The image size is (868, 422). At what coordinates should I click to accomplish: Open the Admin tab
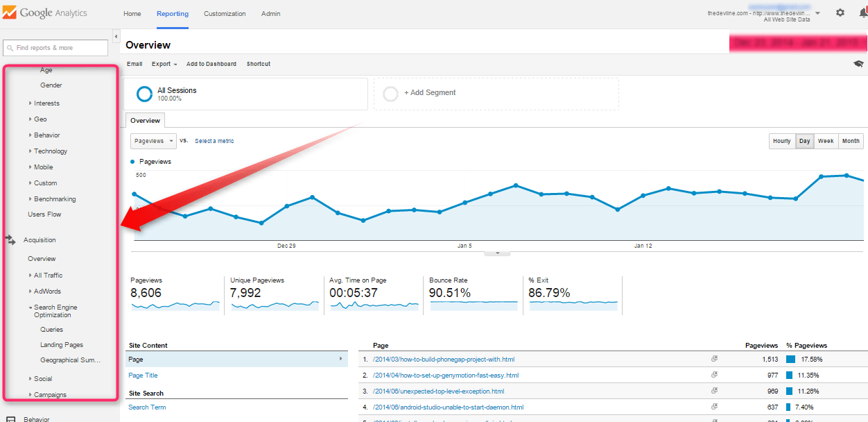(271, 14)
